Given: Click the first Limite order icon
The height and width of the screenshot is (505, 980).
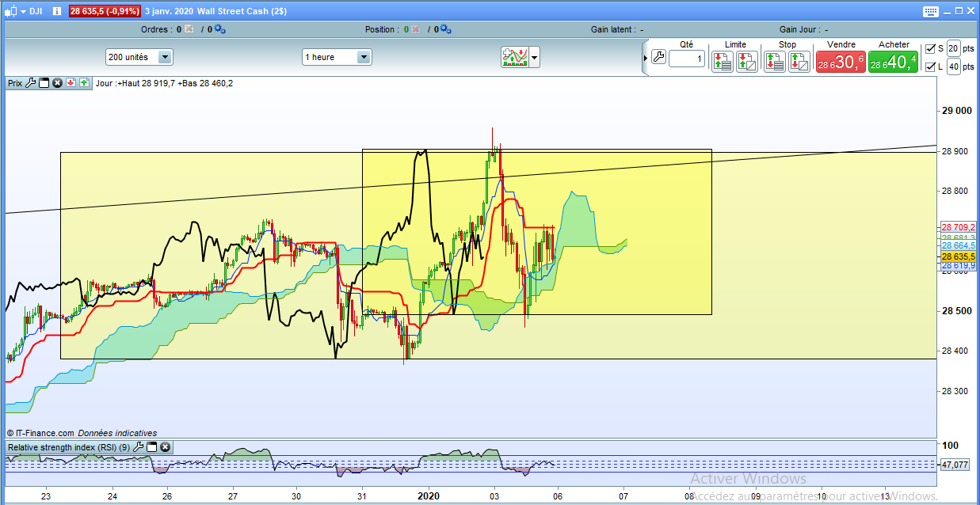Looking at the screenshot, I should click(x=723, y=61).
